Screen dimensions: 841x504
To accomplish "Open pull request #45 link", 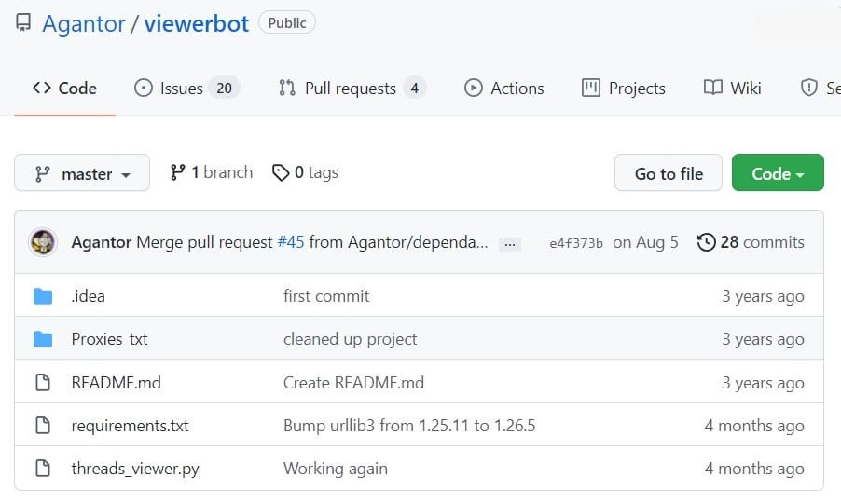I will (x=291, y=242).
